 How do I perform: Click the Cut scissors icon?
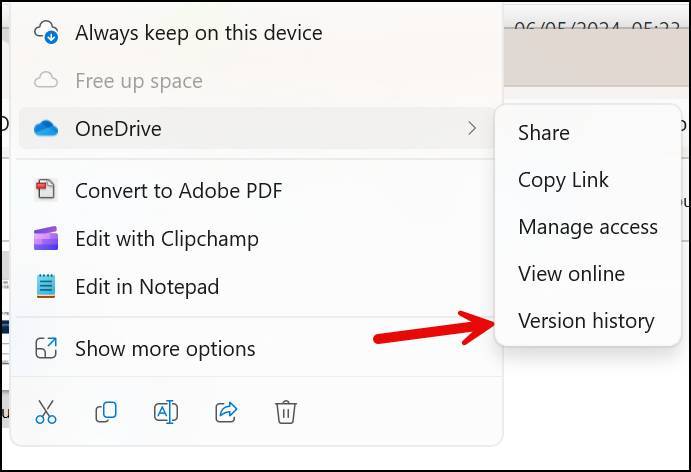pos(46,412)
